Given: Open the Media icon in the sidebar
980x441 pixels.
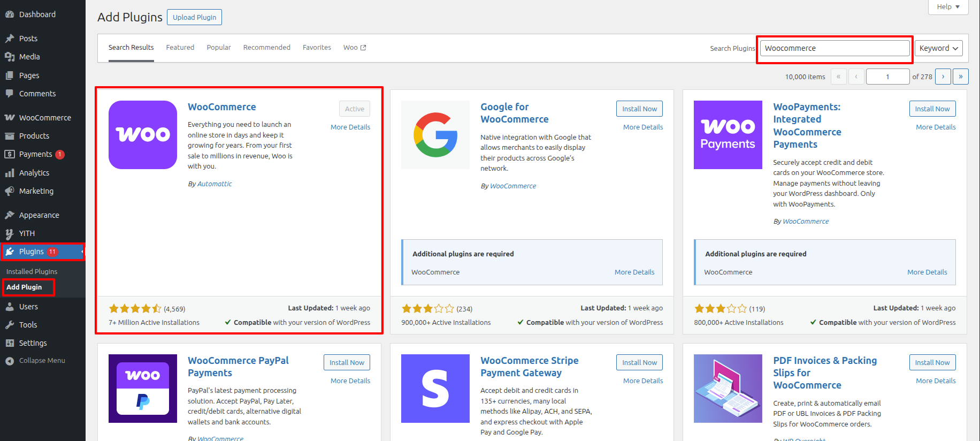Looking at the screenshot, I should point(10,57).
